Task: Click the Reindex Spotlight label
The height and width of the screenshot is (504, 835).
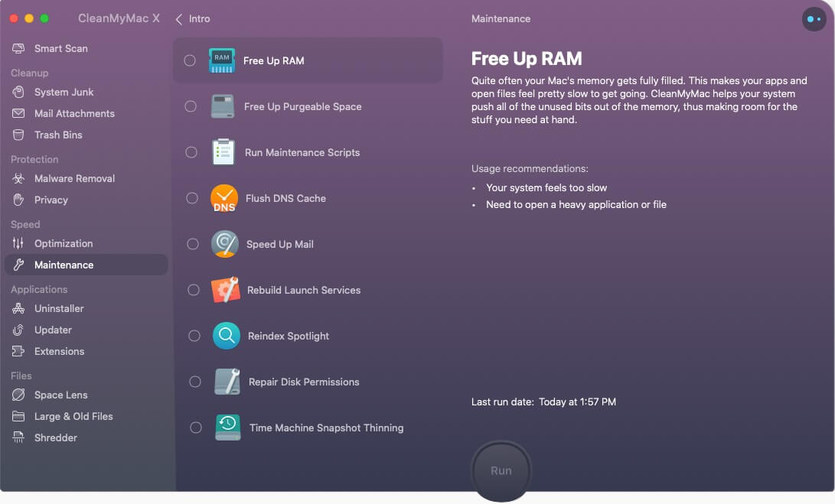Action: click(x=288, y=336)
